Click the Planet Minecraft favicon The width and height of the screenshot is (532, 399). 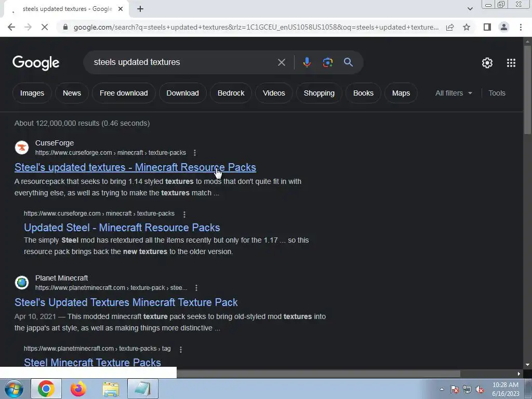coord(22,283)
